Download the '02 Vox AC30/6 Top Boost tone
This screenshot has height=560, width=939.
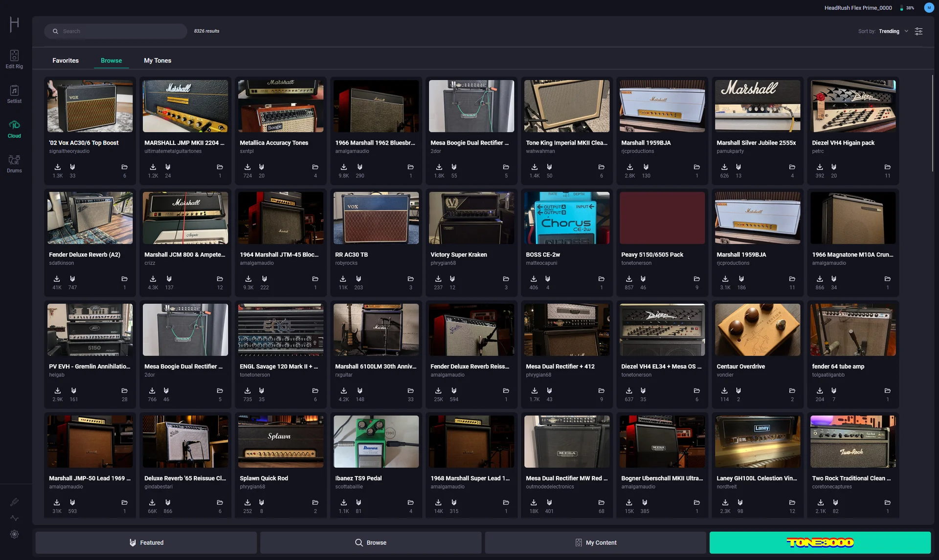pyautogui.click(x=57, y=167)
